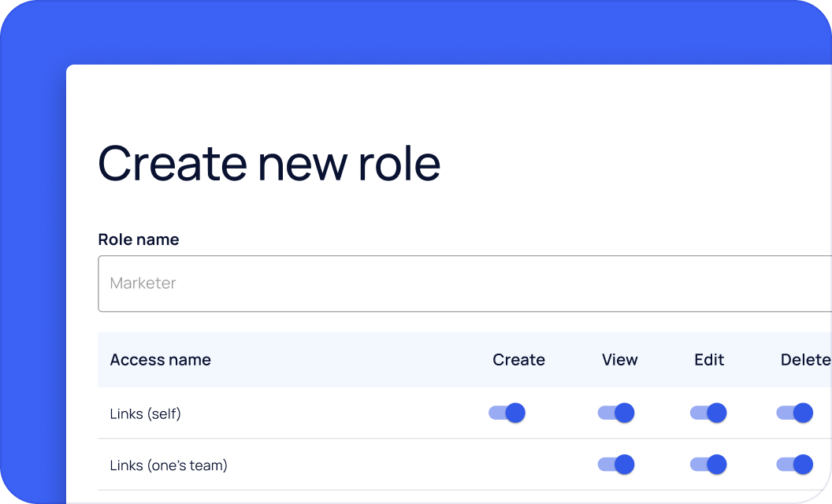
Task: Toggle View permission for Links (self)
Action: (x=615, y=413)
